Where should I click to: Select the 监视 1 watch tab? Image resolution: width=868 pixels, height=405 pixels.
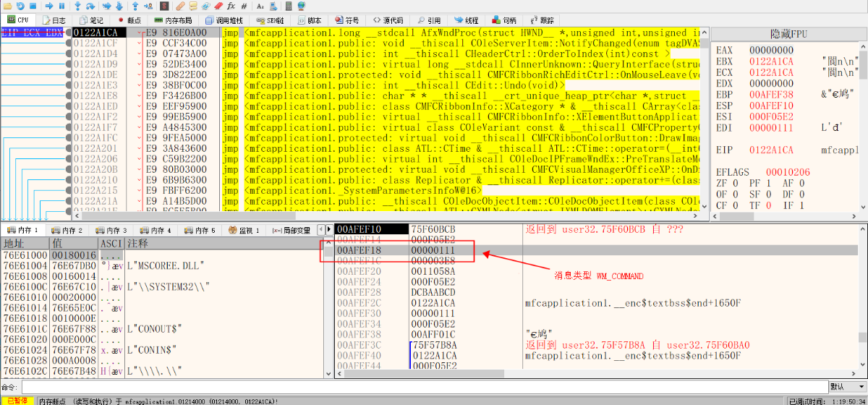[x=244, y=230]
